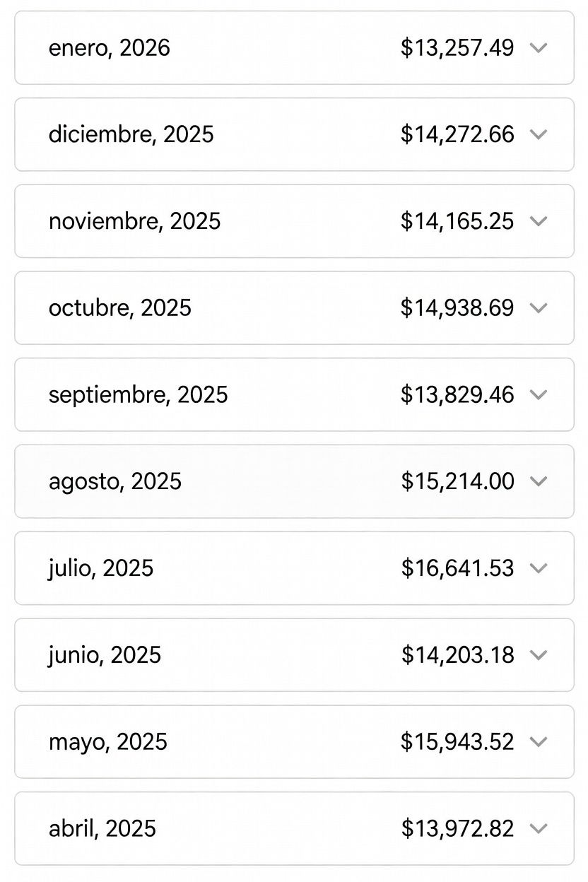Toggle the julio, 2025 chevron arrow

tap(539, 568)
